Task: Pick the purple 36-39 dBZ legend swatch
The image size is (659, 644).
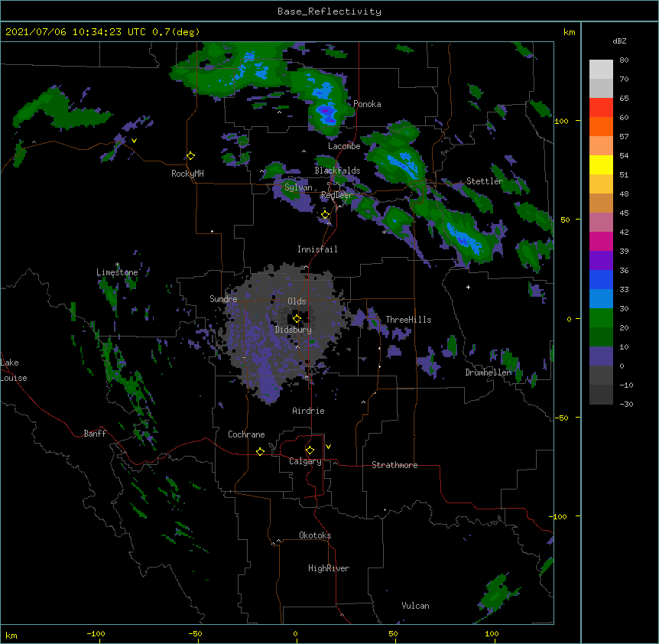Action: pyautogui.click(x=601, y=260)
